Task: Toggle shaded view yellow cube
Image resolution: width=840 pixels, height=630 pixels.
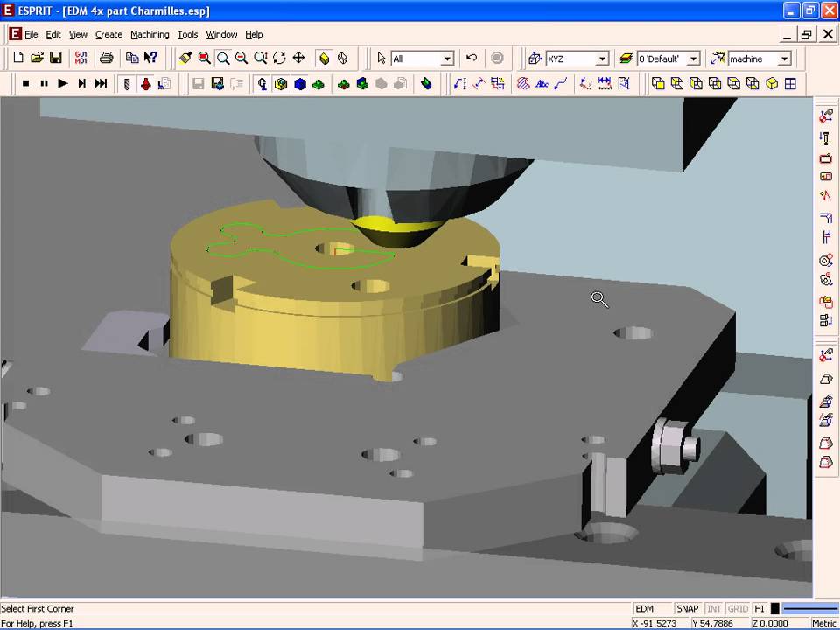Action: (324, 58)
